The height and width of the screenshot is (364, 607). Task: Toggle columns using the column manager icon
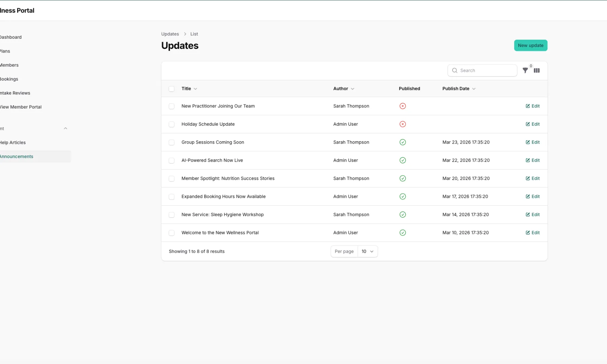click(537, 70)
